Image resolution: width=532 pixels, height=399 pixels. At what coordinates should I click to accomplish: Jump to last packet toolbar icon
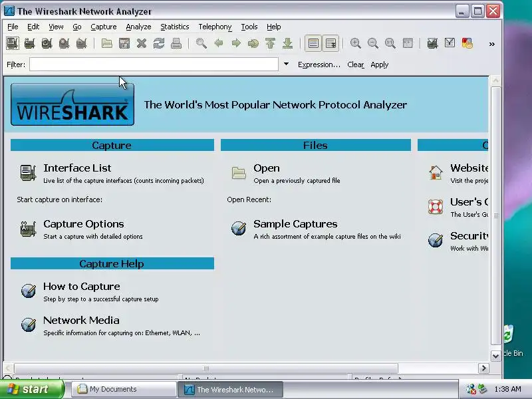pyautogui.click(x=288, y=43)
